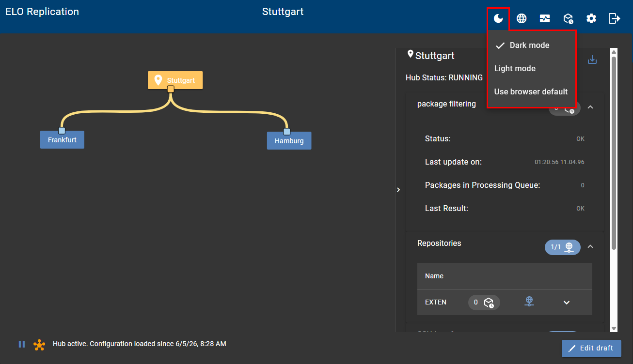Collapse the Repositories section
Viewport: 633px width, 364px height.
click(x=590, y=247)
